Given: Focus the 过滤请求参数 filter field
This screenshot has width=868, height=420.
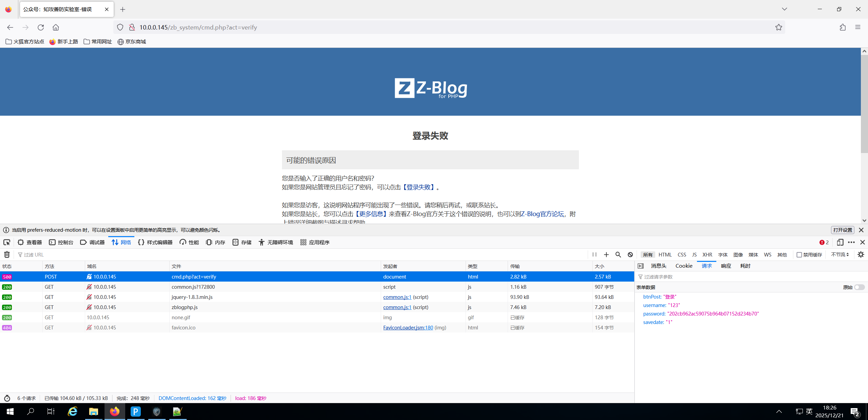Looking at the screenshot, I should (752, 277).
